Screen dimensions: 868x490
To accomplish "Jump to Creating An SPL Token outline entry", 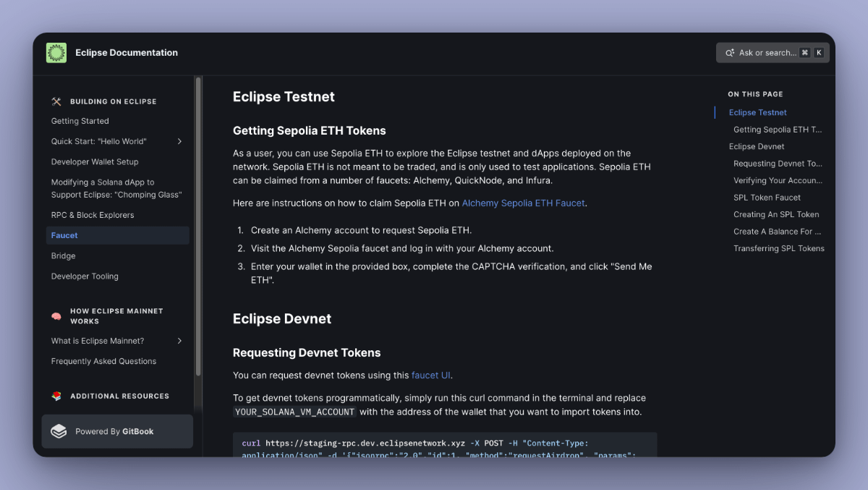I will point(776,214).
